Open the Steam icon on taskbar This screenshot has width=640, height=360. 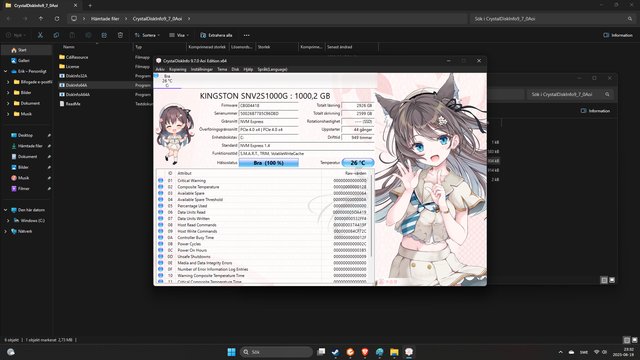click(x=336, y=352)
